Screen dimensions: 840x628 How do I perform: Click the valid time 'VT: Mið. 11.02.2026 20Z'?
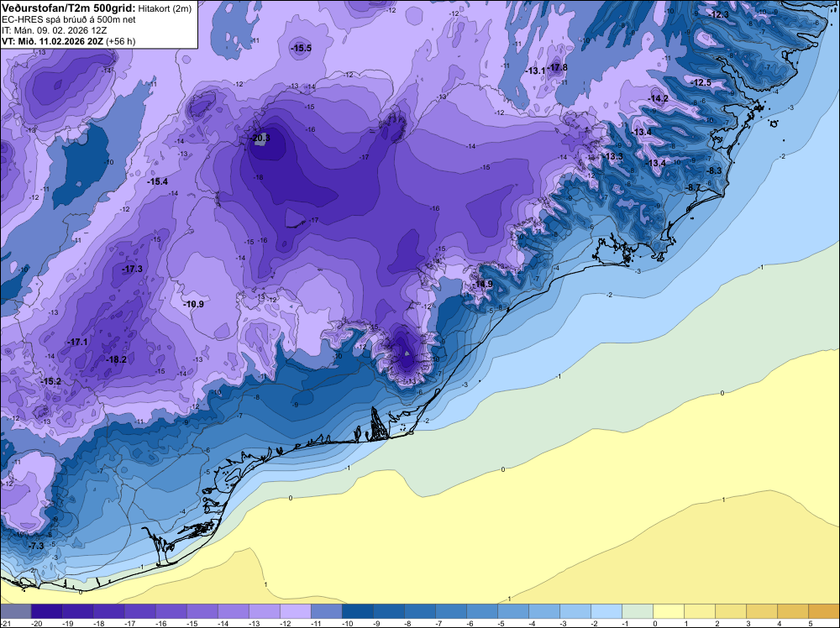point(52,41)
